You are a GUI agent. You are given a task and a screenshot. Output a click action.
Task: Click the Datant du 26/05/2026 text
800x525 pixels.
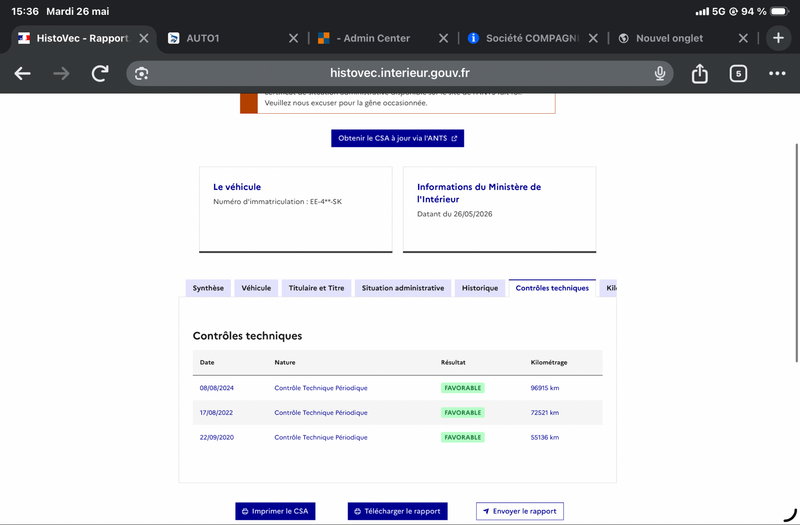point(455,214)
